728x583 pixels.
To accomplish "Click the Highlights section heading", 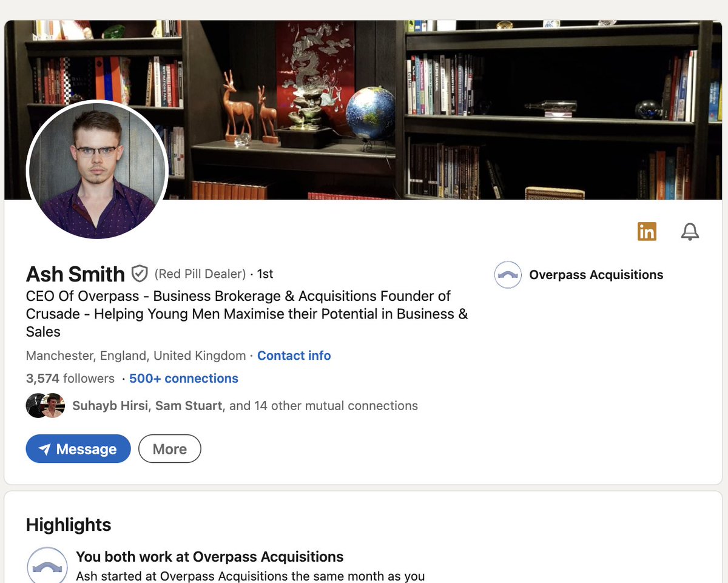I will click(69, 525).
